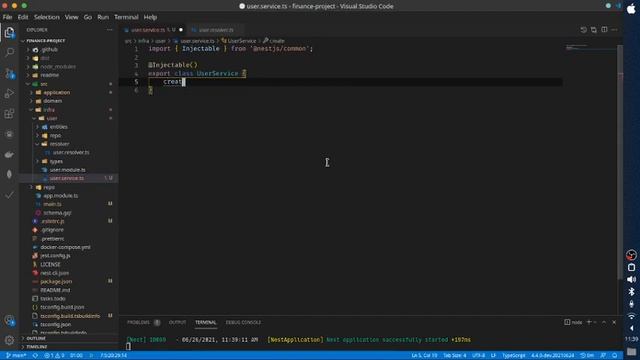Switch to OUTPUT panel tab

click(x=177, y=322)
